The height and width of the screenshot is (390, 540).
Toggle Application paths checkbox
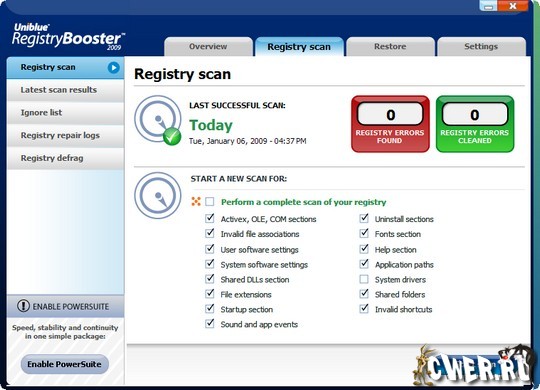[x=364, y=264]
